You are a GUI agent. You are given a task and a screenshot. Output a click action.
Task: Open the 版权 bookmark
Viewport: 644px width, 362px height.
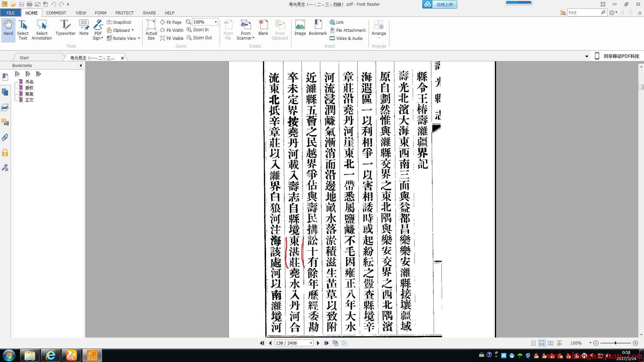coord(30,88)
